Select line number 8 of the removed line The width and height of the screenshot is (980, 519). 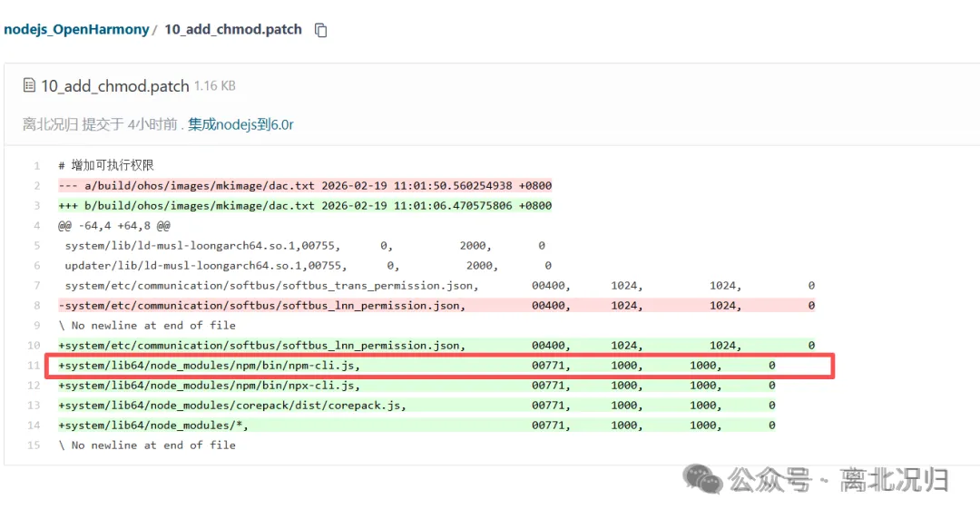tap(36, 306)
